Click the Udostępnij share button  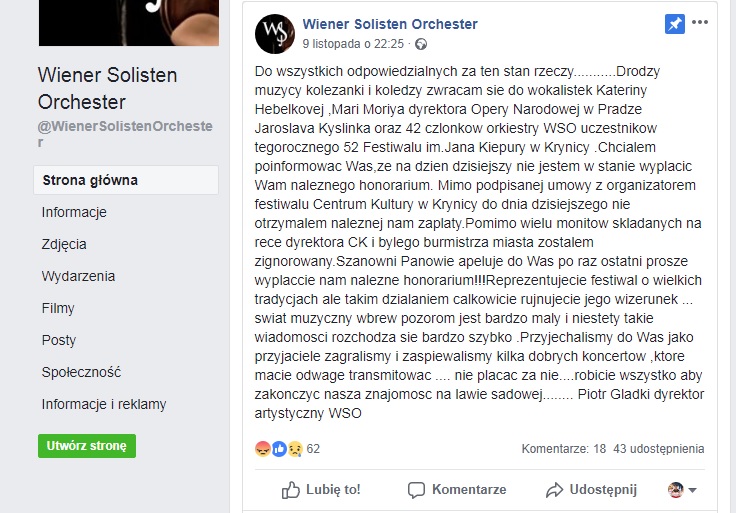[x=591, y=489]
